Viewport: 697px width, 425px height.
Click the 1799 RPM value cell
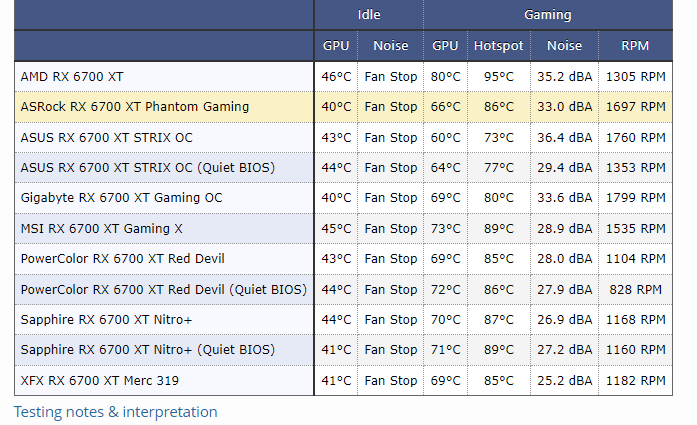click(635, 198)
